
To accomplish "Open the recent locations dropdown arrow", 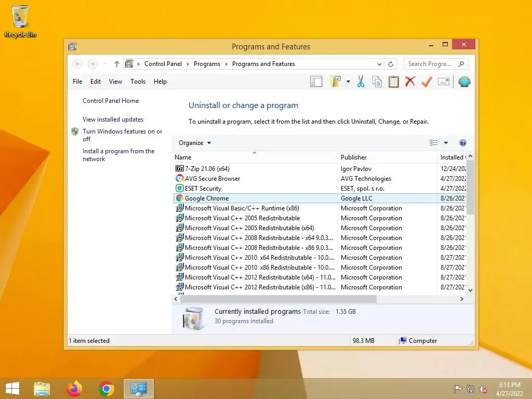I will click(105, 64).
